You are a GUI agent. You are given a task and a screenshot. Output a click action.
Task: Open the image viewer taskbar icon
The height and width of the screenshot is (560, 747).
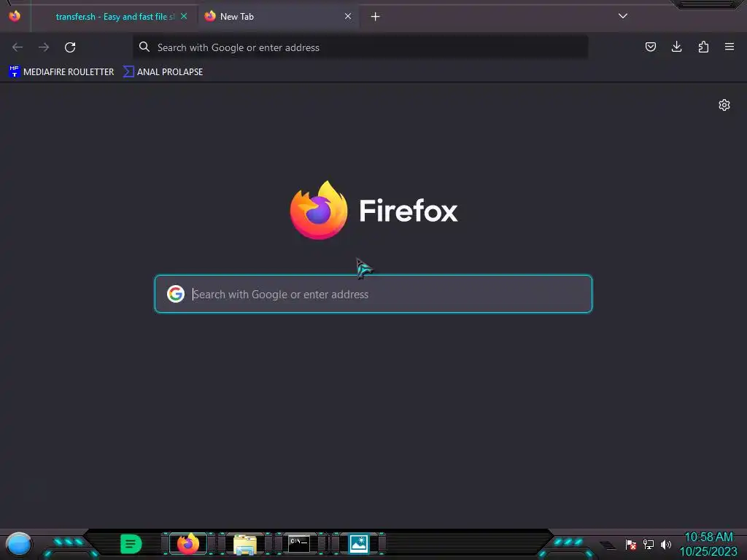point(358,544)
